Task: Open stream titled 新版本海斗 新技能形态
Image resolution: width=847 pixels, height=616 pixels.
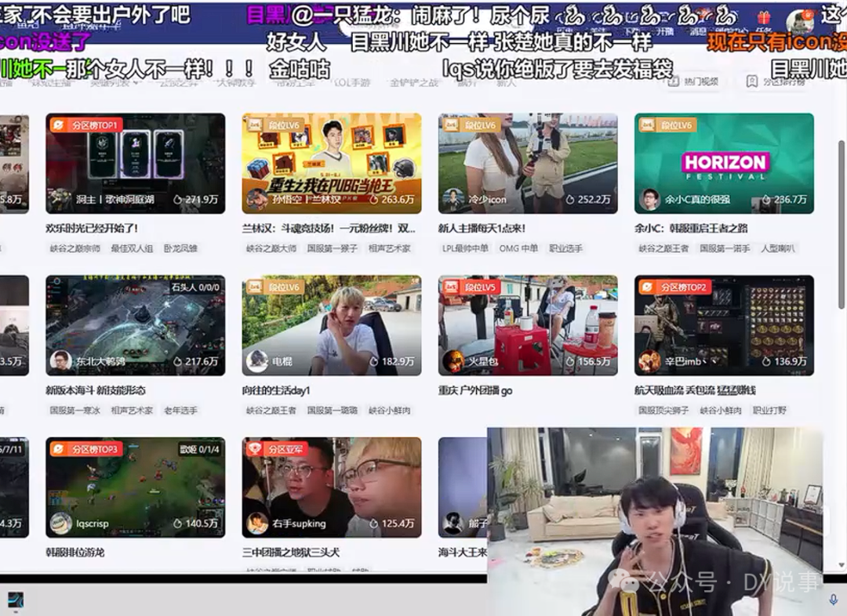Action: pos(96,390)
